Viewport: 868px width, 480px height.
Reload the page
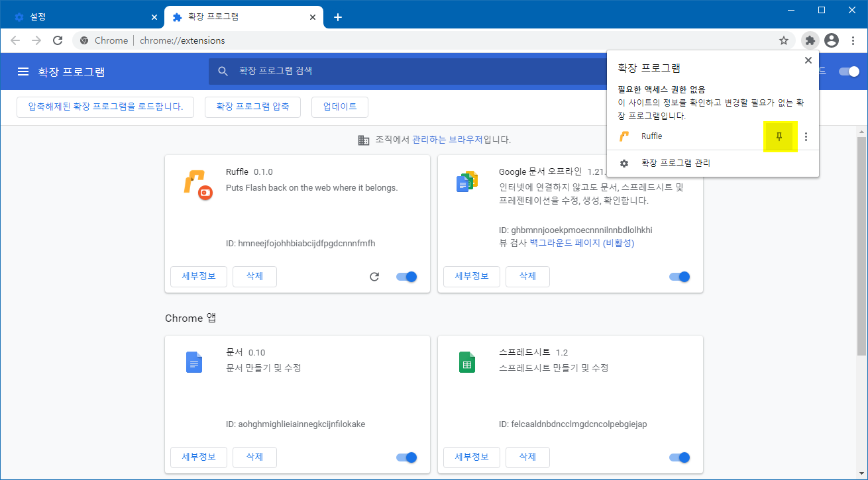pyautogui.click(x=58, y=40)
